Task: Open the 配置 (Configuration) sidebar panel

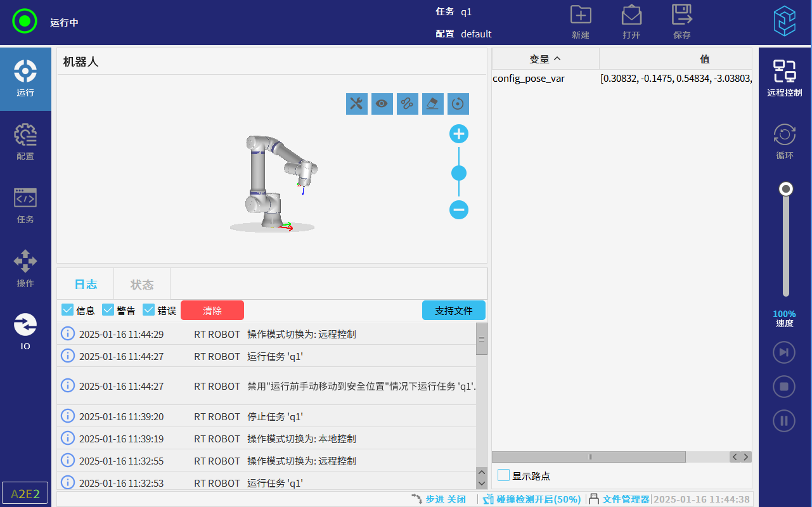Action: pos(25,142)
